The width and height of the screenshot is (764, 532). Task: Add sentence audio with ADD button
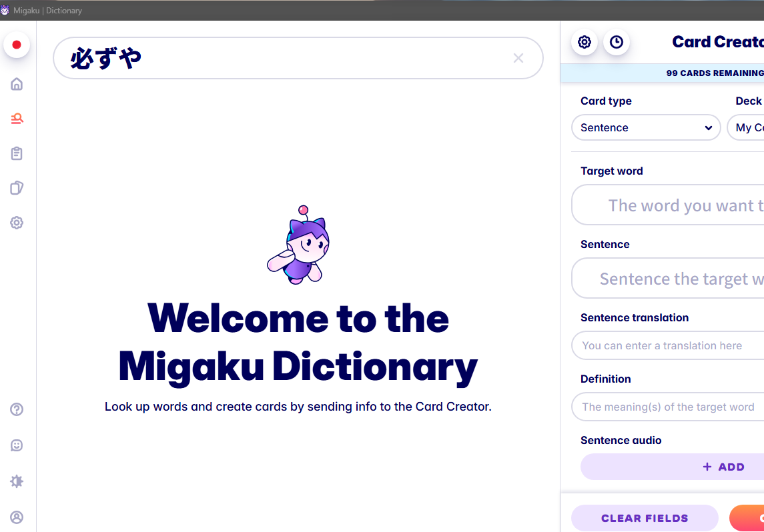coord(673,467)
